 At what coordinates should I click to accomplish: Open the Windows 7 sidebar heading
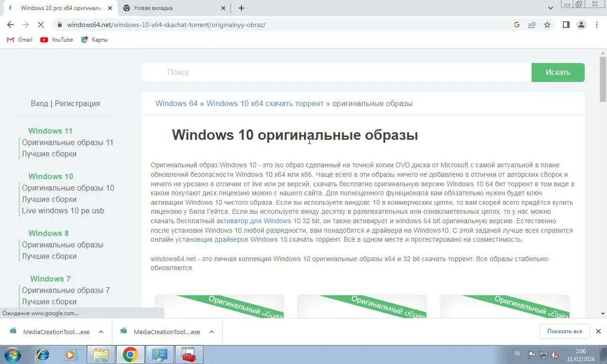[50, 279]
